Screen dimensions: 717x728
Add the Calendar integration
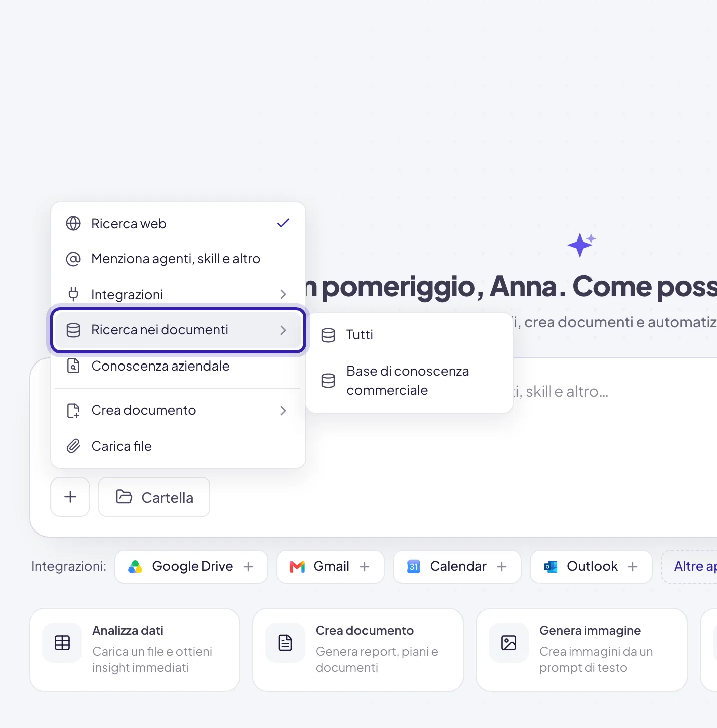pos(457,567)
